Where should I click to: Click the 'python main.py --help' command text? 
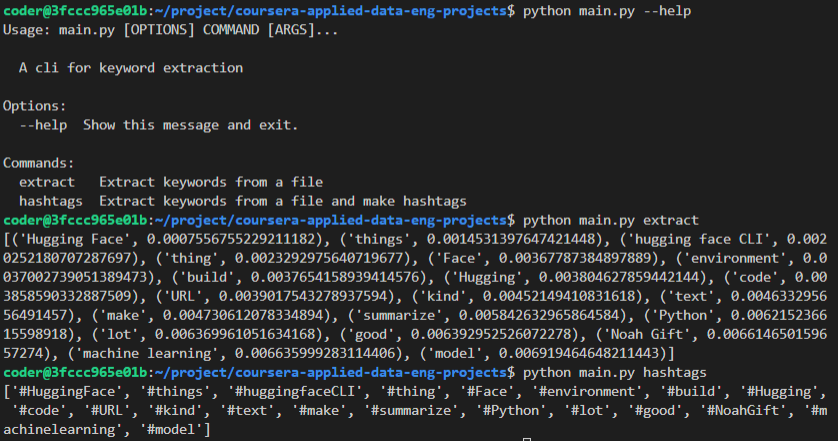point(607,11)
